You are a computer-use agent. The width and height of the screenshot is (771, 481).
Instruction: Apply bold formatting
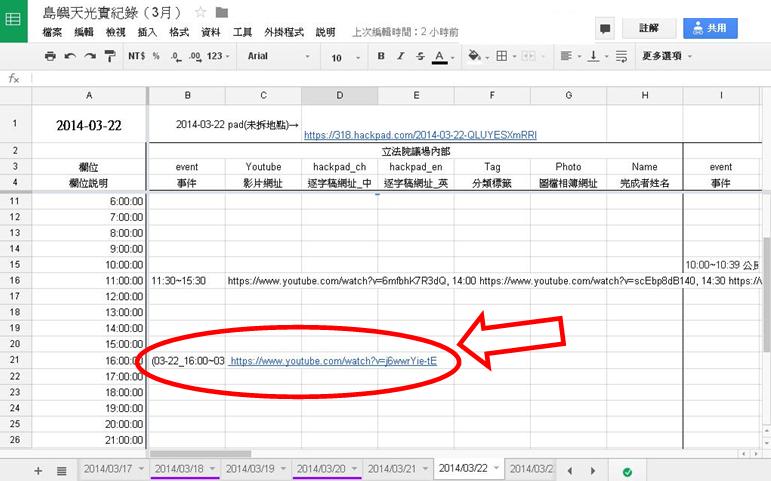(381, 57)
